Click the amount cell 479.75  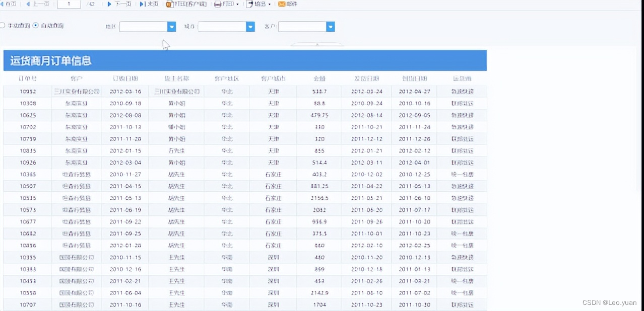coord(319,115)
